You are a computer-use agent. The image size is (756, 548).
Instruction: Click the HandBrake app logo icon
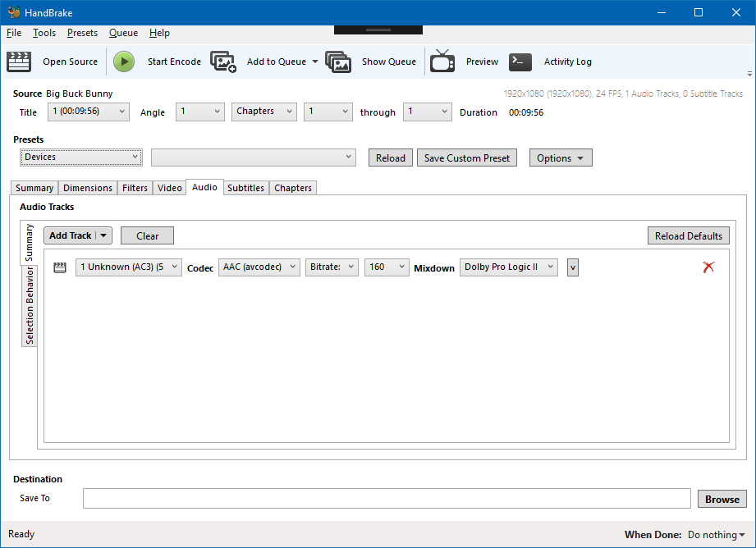coord(14,12)
